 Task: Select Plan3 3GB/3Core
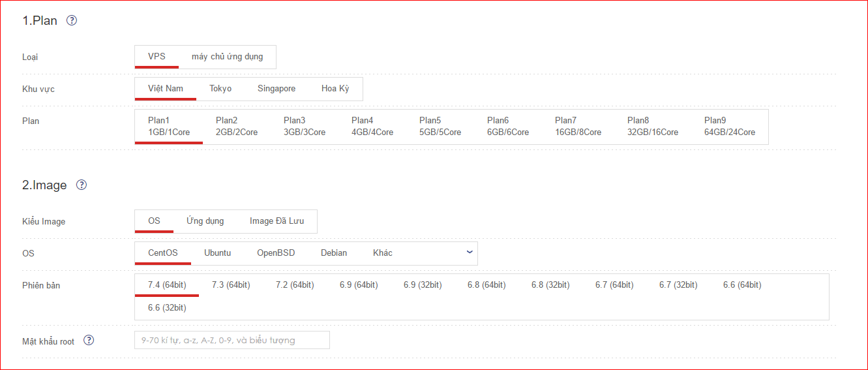305,127
